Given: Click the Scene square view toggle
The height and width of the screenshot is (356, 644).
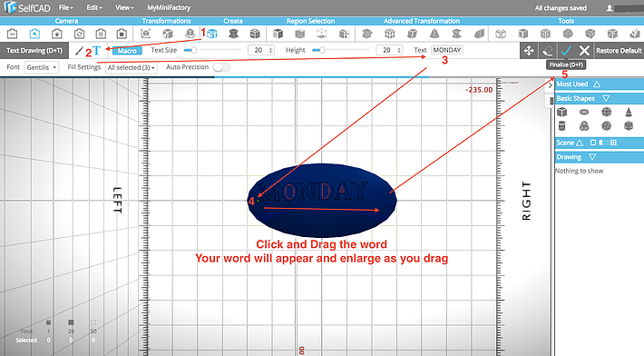Looking at the screenshot, I should (x=592, y=143).
